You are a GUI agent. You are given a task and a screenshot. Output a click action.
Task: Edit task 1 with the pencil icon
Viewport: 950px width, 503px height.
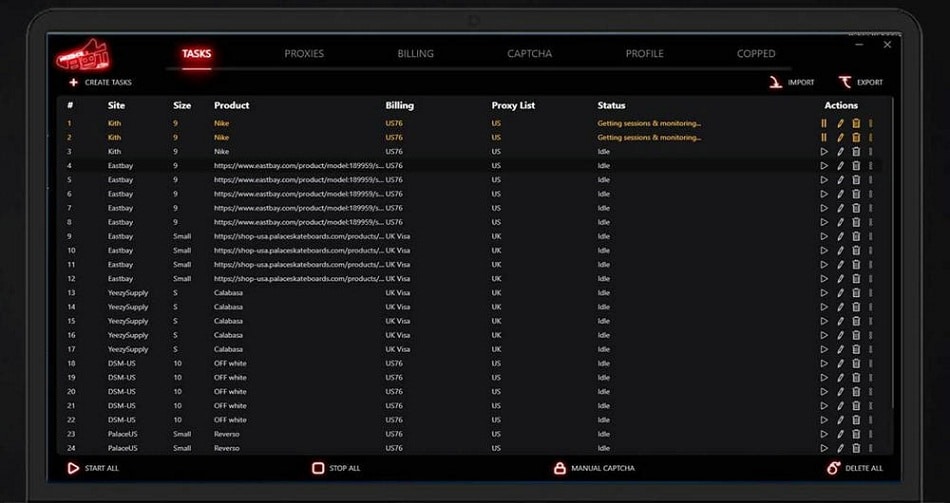[840, 123]
